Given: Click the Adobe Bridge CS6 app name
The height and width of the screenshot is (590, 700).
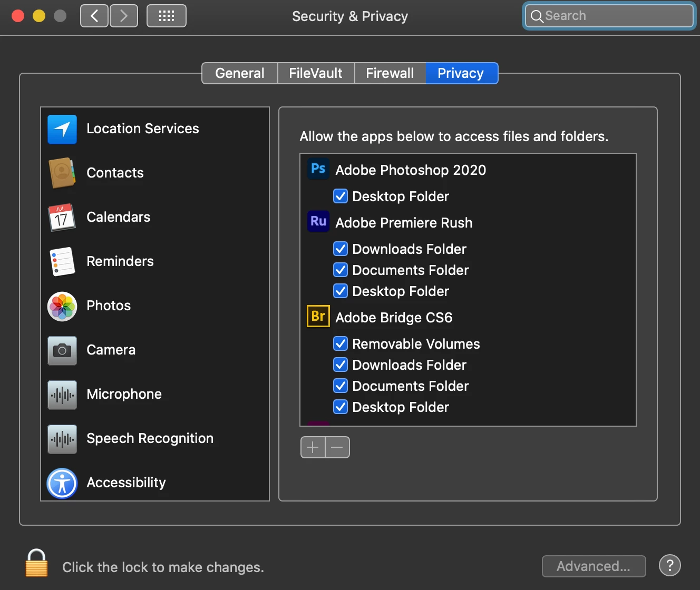Looking at the screenshot, I should click(x=394, y=318).
